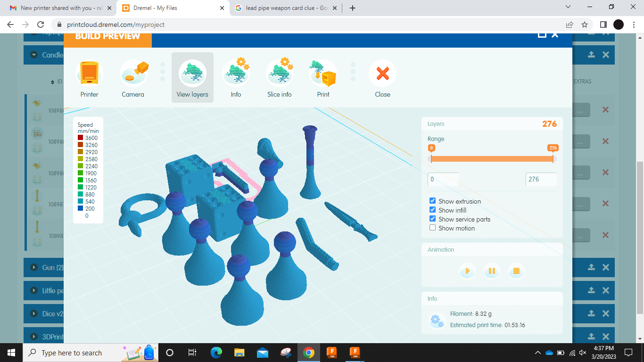
Task: Bookmark this page with the star icon
Action: [585, 25]
